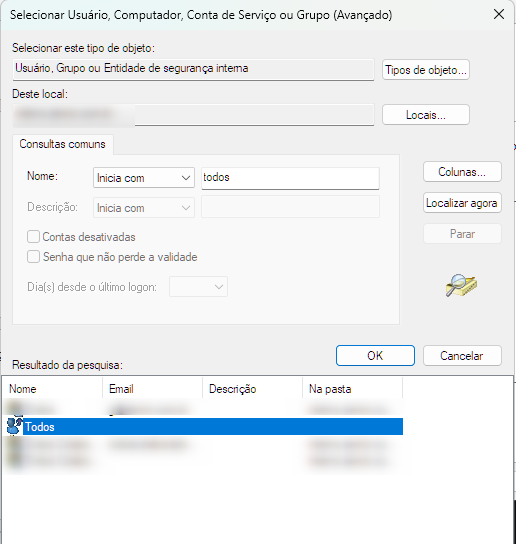This screenshot has width=516, height=544.
Task: Click the magnifying glass search icon
Action: coord(462,286)
